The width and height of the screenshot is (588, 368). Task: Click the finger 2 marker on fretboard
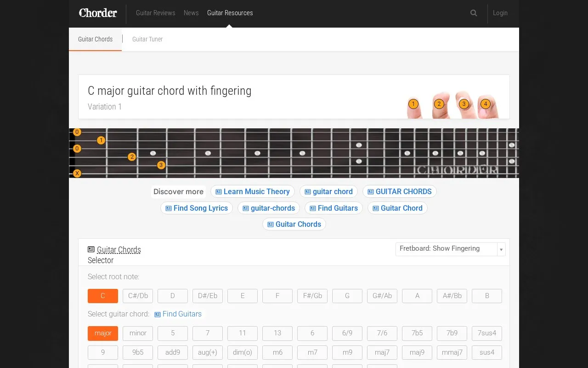point(132,157)
